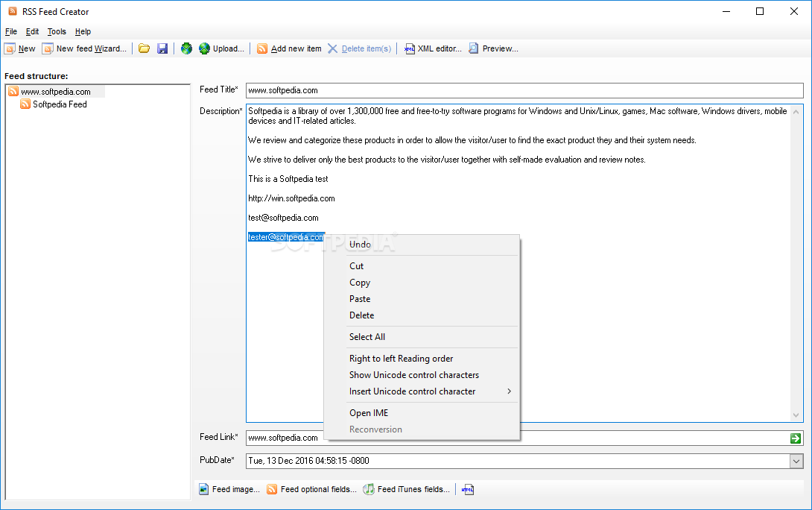
Task: Go to feed link with green arrow
Action: [796, 438]
